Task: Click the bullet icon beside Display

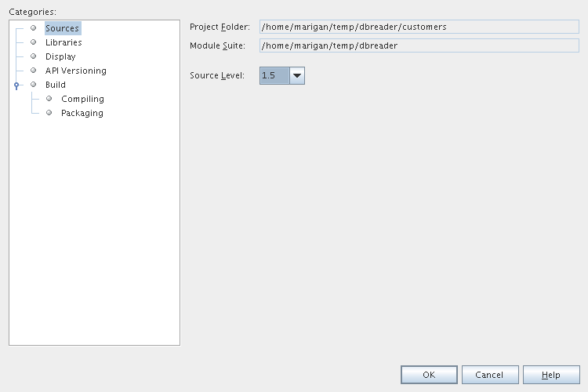Action: pos(34,56)
